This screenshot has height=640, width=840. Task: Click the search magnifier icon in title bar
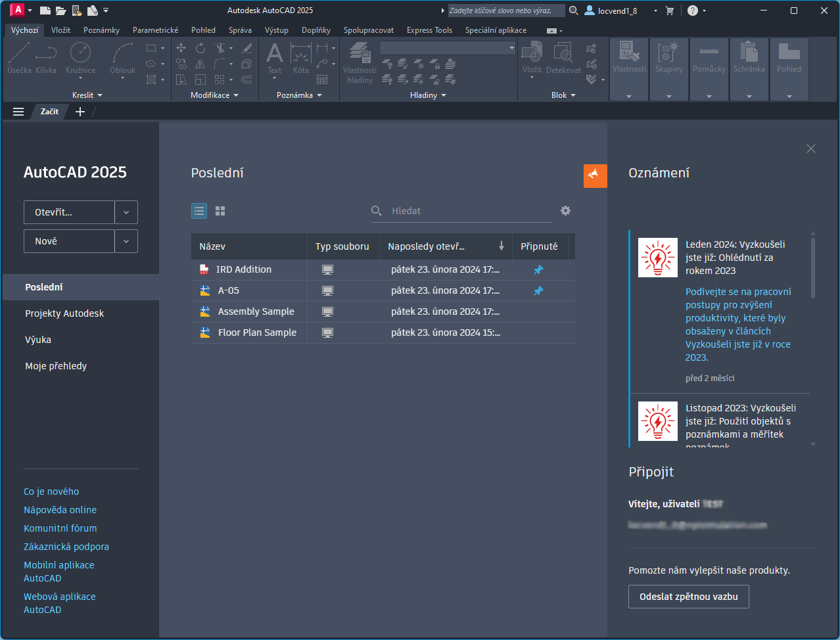(x=573, y=11)
